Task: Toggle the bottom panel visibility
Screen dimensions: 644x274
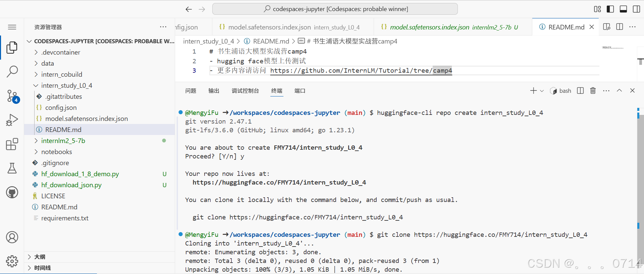Action: (623, 9)
